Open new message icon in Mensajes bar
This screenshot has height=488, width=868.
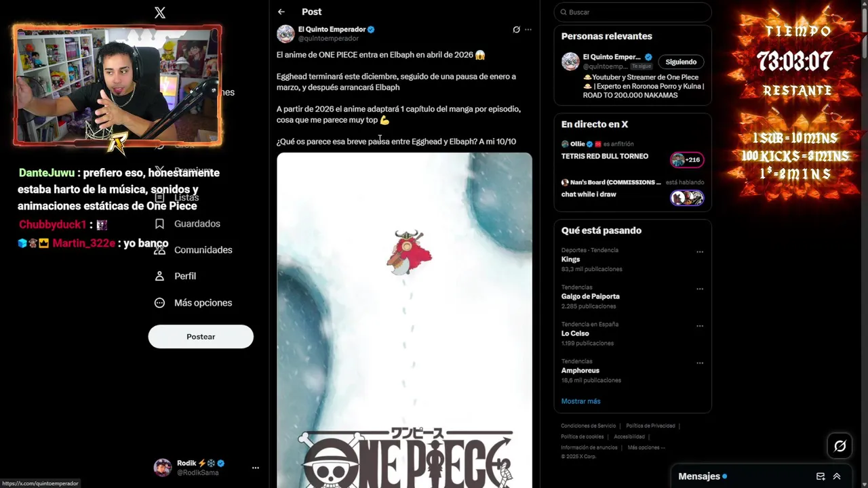(x=821, y=476)
